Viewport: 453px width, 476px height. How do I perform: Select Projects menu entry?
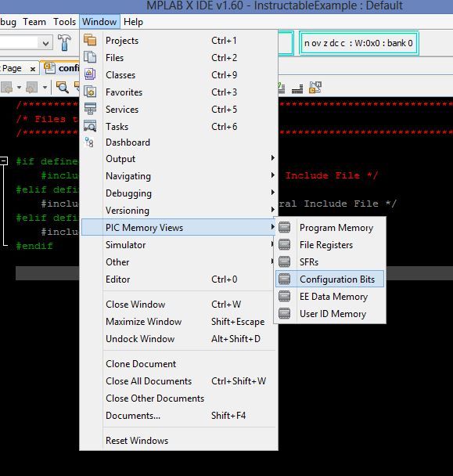point(179,41)
